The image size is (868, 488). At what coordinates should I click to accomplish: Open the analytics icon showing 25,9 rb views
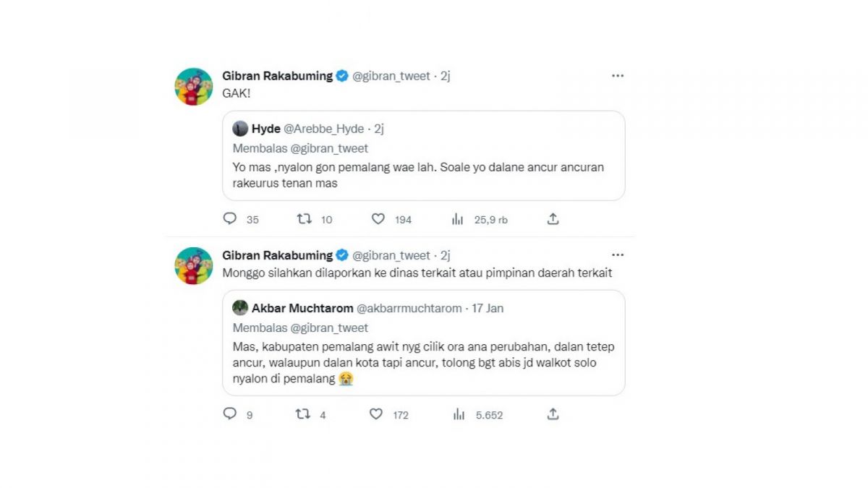click(458, 219)
